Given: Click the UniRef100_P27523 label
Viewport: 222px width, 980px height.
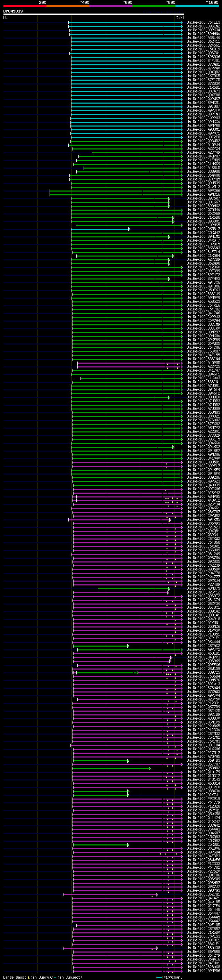Looking at the screenshot, I should (203, 527).
